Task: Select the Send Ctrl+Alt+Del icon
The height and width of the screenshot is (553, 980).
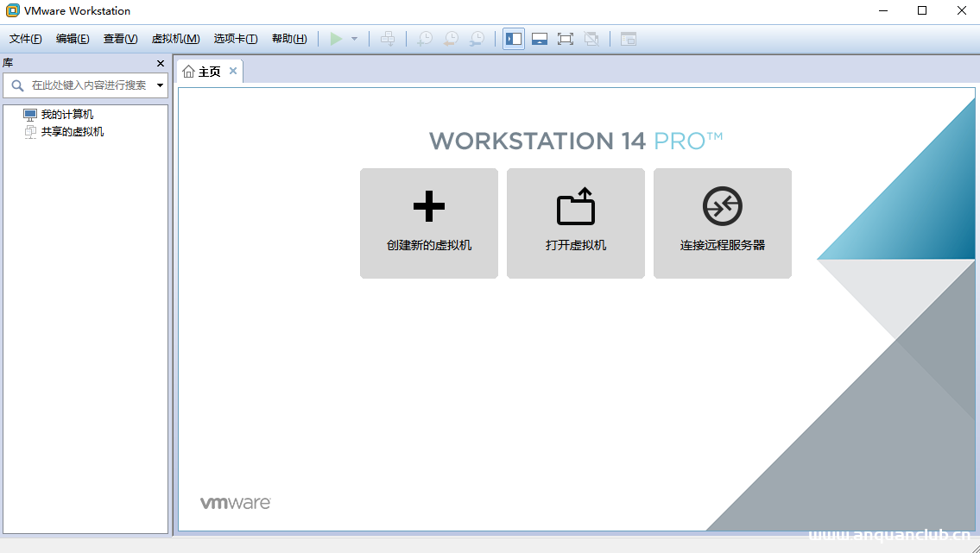Action: [389, 38]
